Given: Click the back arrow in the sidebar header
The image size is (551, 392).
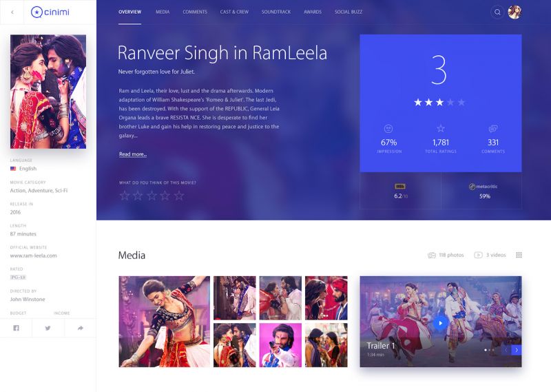Looking at the screenshot, I should point(12,12).
